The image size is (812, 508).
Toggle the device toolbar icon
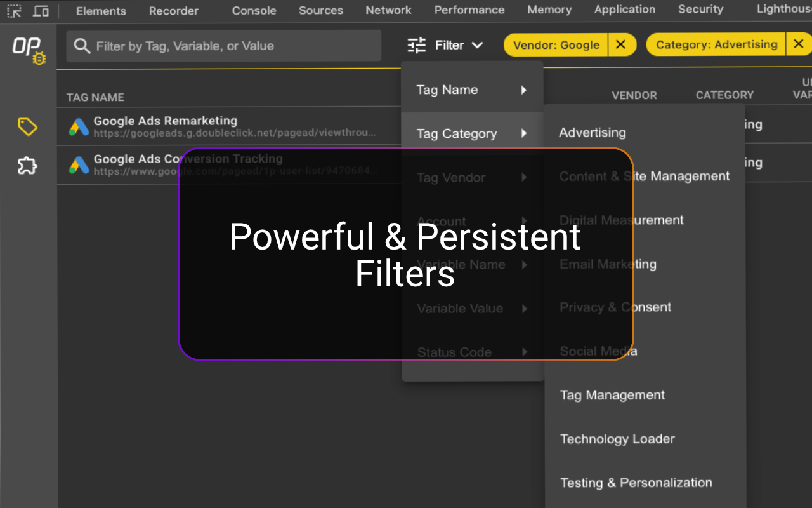click(40, 10)
